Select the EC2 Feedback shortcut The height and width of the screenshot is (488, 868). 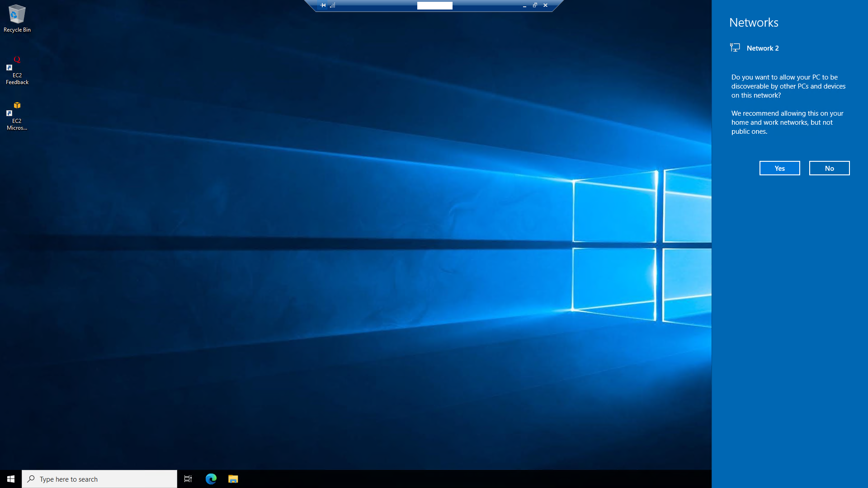17,70
